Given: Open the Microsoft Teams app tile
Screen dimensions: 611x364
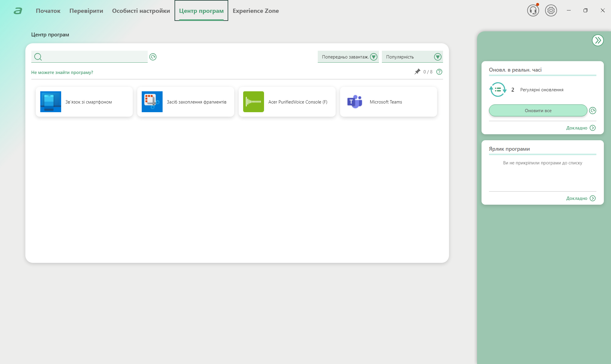Looking at the screenshot, I should point(388,102).
